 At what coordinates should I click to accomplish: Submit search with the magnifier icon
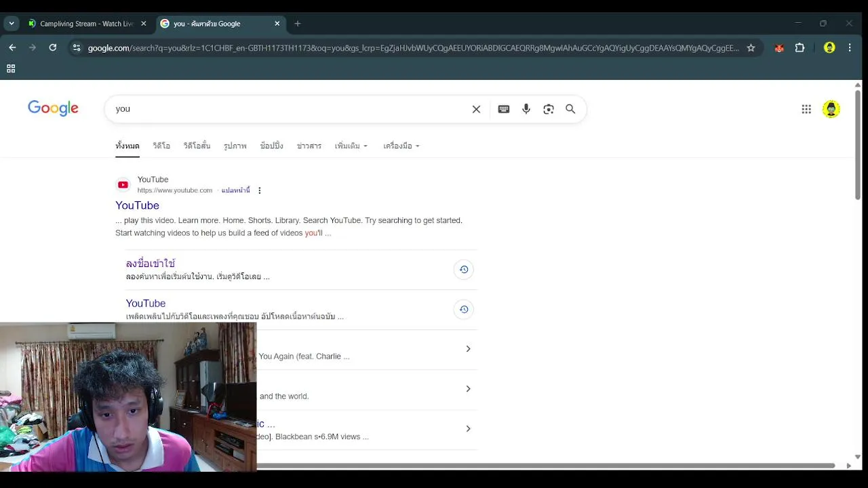click(x=570, y=109)
